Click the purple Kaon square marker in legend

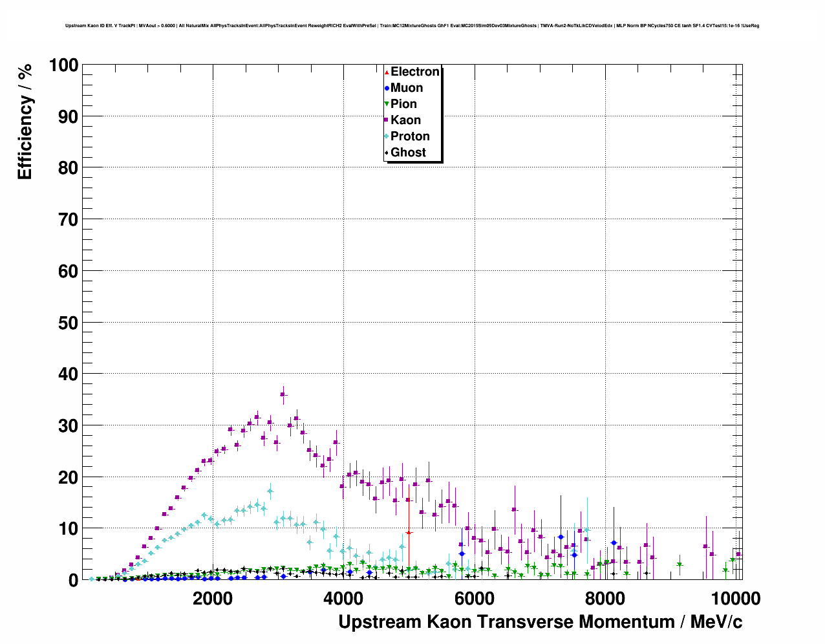(387, 120)
